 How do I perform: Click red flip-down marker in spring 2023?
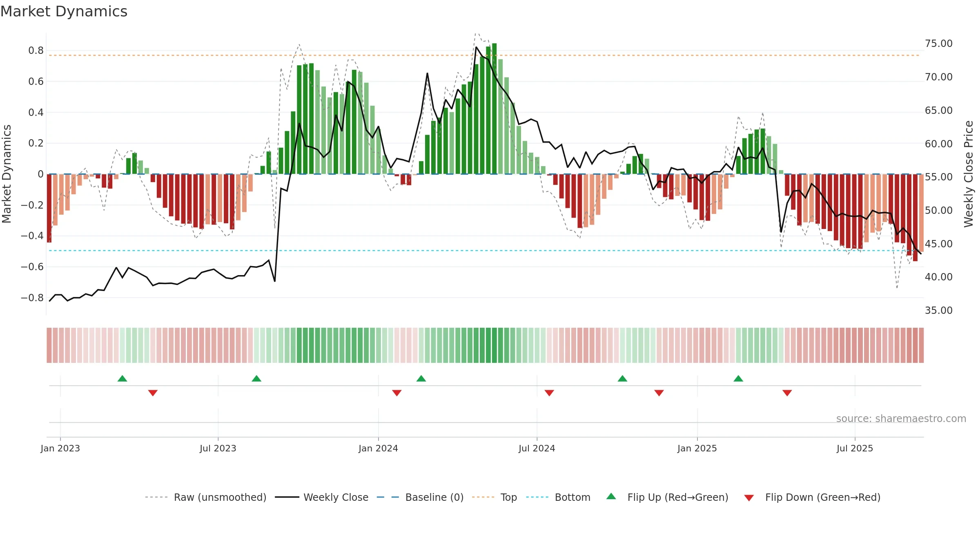tap(153, 393)
